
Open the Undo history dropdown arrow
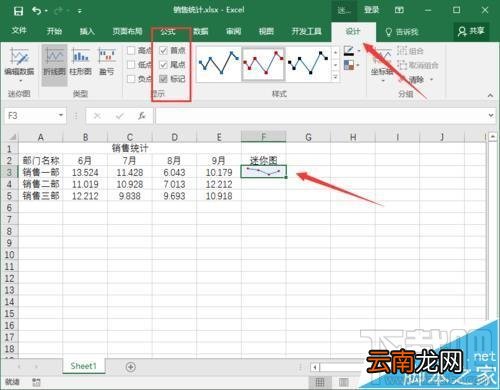pos(46,11)
